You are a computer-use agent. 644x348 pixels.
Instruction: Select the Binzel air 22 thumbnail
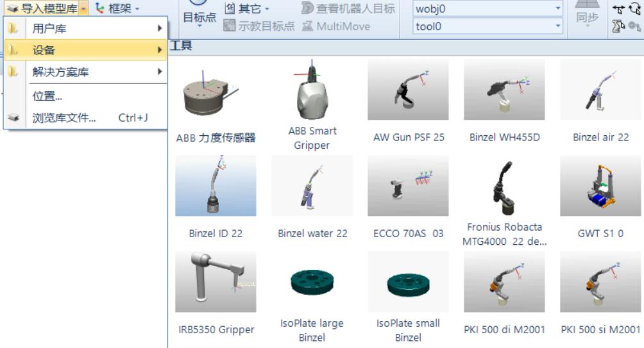[600, 90]
